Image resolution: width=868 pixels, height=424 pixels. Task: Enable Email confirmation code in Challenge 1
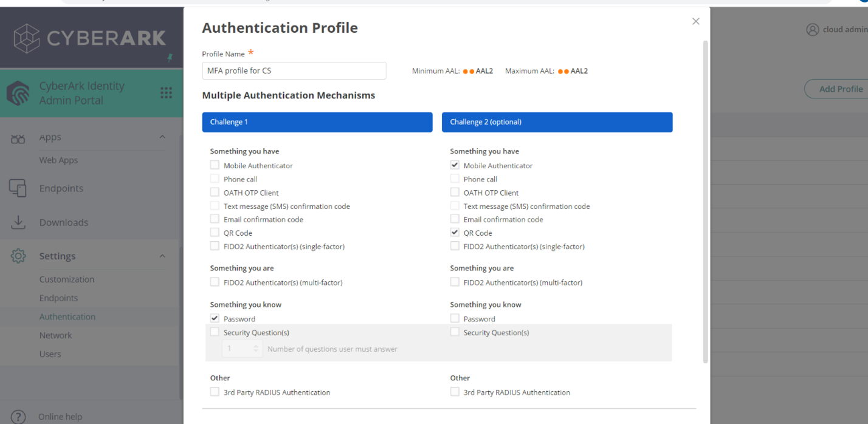(x=215, y=219)
